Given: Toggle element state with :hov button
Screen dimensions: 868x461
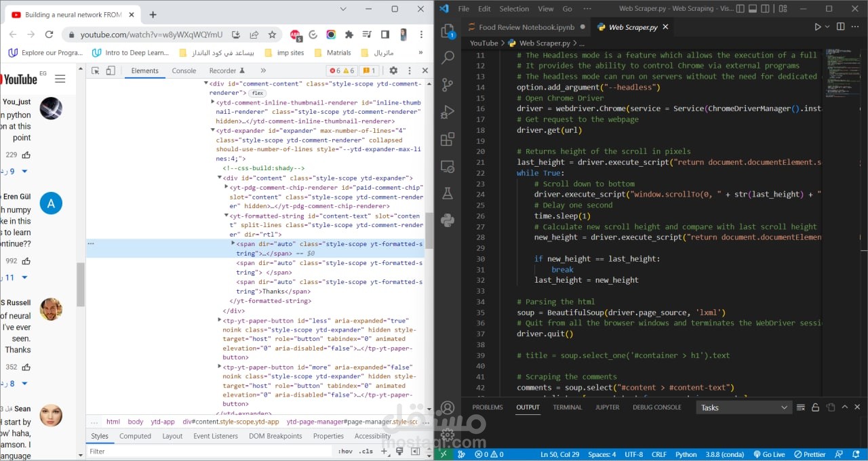Looking at the screenshot, I should pos(345,452).
